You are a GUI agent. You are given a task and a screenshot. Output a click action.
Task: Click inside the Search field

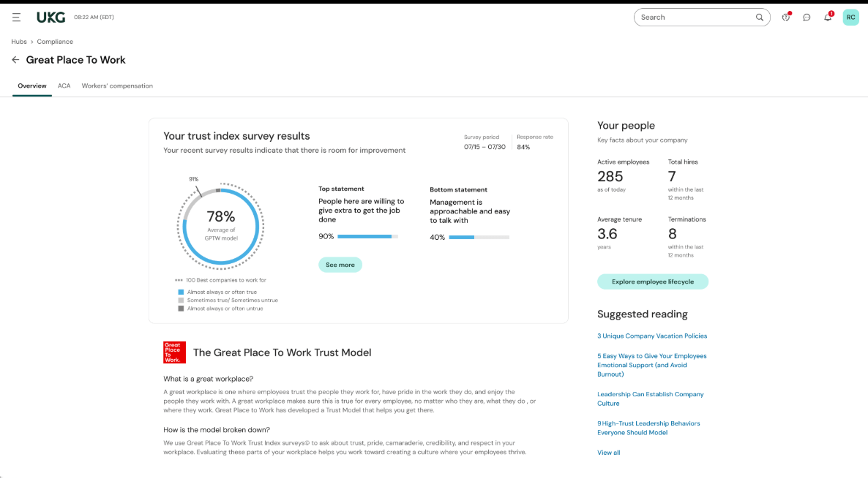point(688,17)
